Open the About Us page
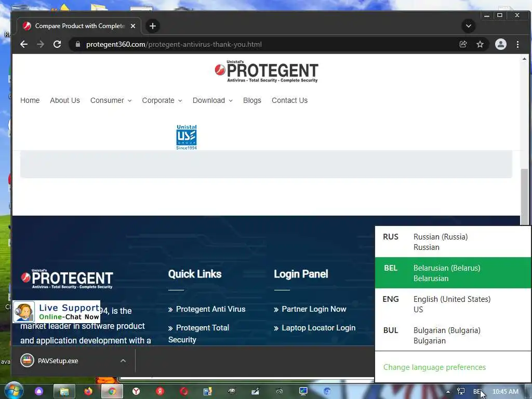 [65, 100]
